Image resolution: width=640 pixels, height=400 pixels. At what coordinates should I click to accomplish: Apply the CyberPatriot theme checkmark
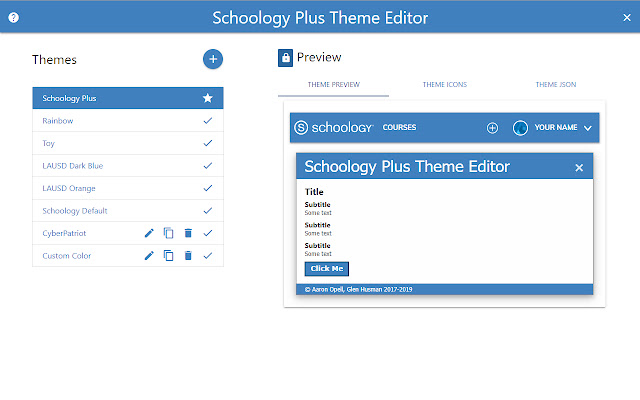208,233
